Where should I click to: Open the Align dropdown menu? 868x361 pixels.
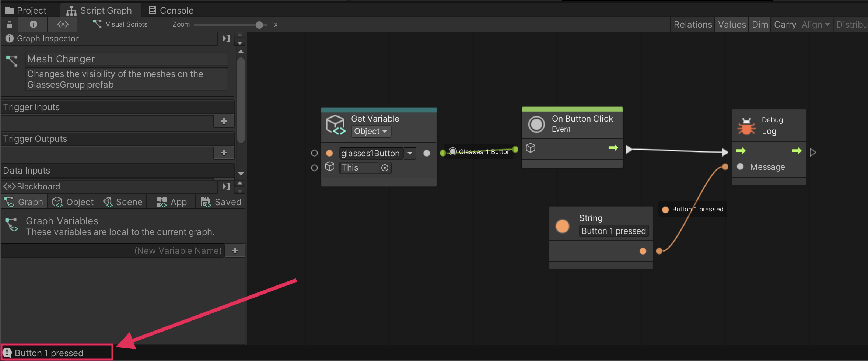point(815,25)
